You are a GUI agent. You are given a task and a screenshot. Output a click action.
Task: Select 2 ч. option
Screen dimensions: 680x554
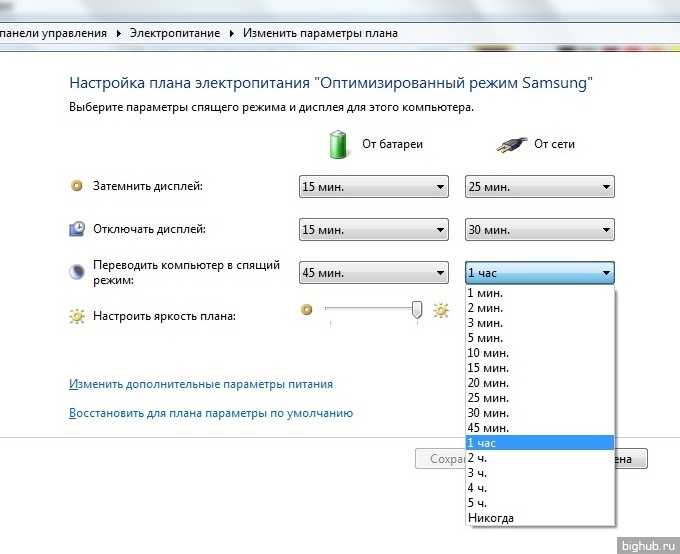(540, 458)
